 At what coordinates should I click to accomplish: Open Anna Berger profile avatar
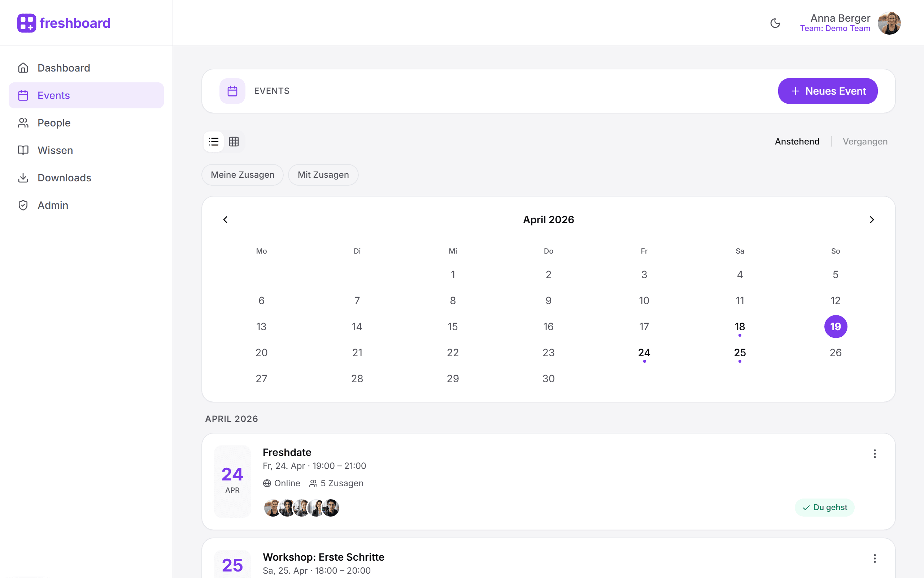(889, 23)
